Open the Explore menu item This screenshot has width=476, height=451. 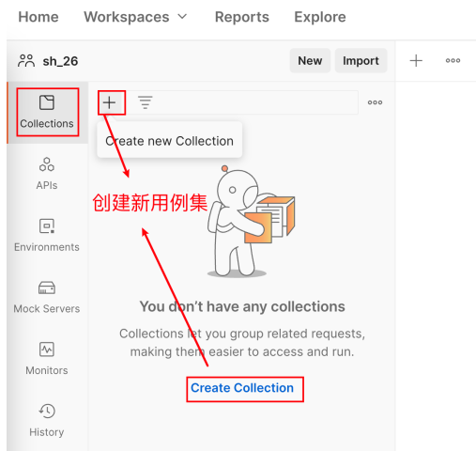(x=320, y=17)
